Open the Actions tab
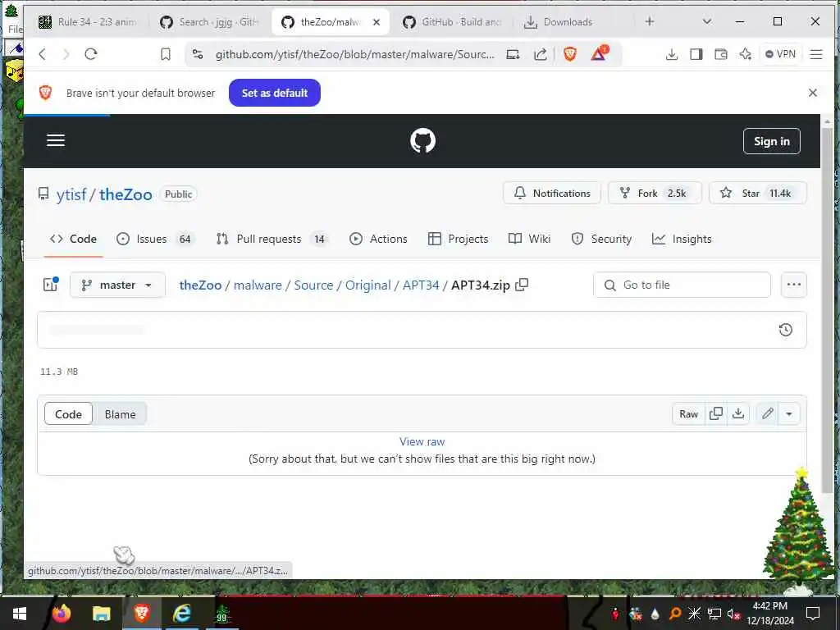840x630 pixels. click(x=378, y=239)
